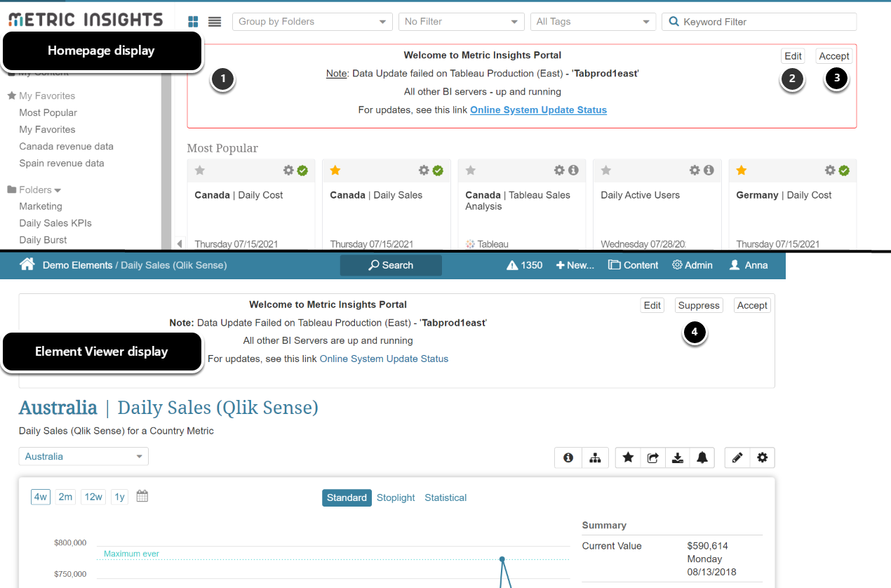Image resolution: width=891 pixels, height=588 pixels.
Task: Click the Demo Elements breadcrumb
Action: coord(77,265)
